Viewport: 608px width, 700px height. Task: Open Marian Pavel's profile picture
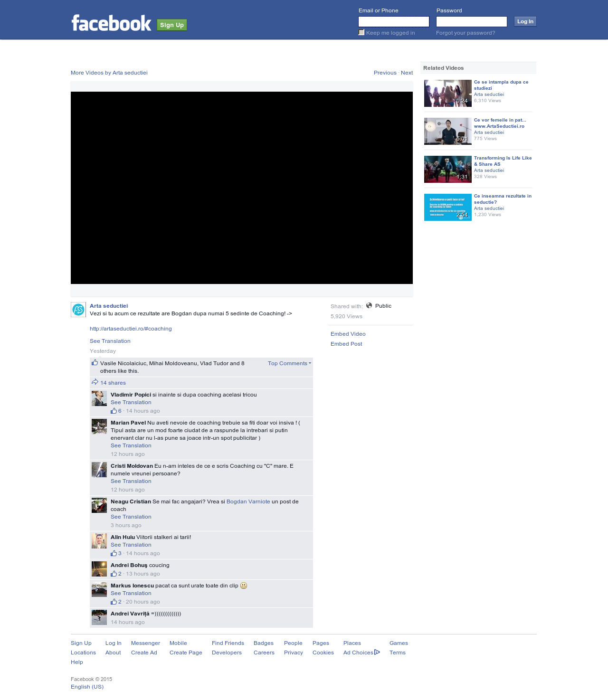click(x=99, y=426)
